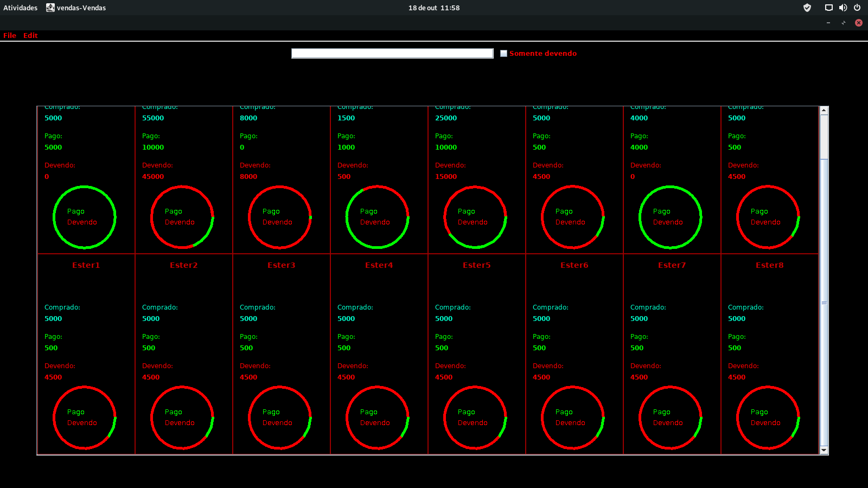Click the donut chart under Devendo 8000
Viewport: 868px width, 488px height.
(280, 217)
